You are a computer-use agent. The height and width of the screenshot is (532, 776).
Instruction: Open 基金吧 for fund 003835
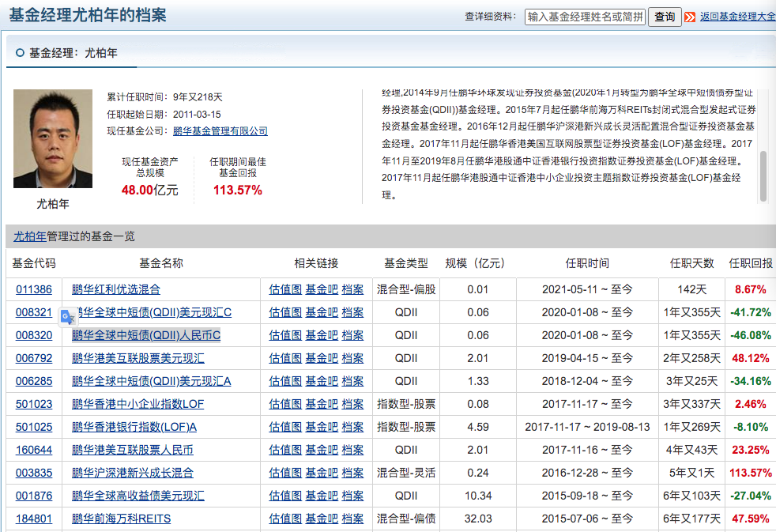(322, 474)
